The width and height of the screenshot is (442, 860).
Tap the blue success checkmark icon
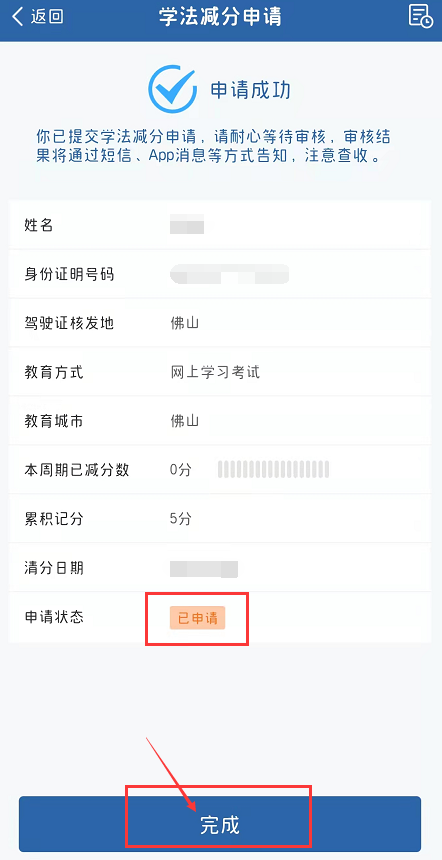point(172,89)
